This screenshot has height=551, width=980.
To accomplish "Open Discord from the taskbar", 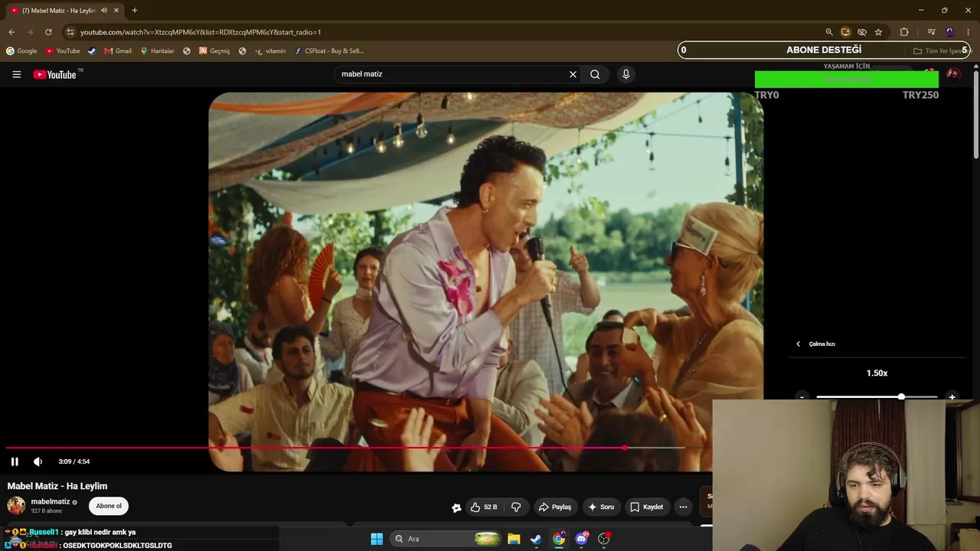I will click(581, 539).
